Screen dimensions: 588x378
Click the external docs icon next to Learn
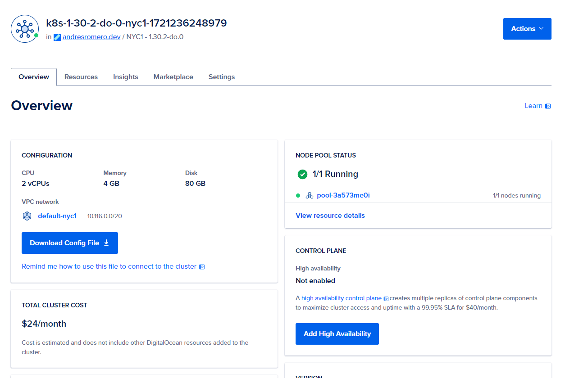548,106
